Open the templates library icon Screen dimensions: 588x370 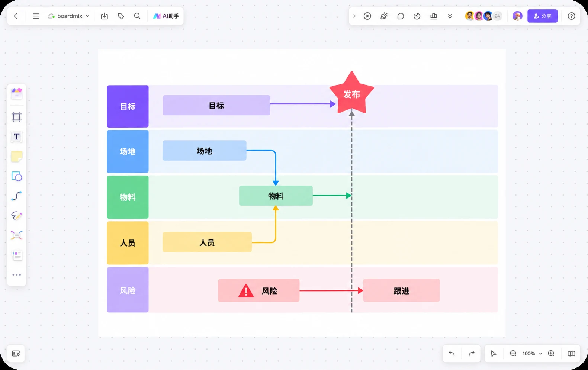[x=17, y=93]
